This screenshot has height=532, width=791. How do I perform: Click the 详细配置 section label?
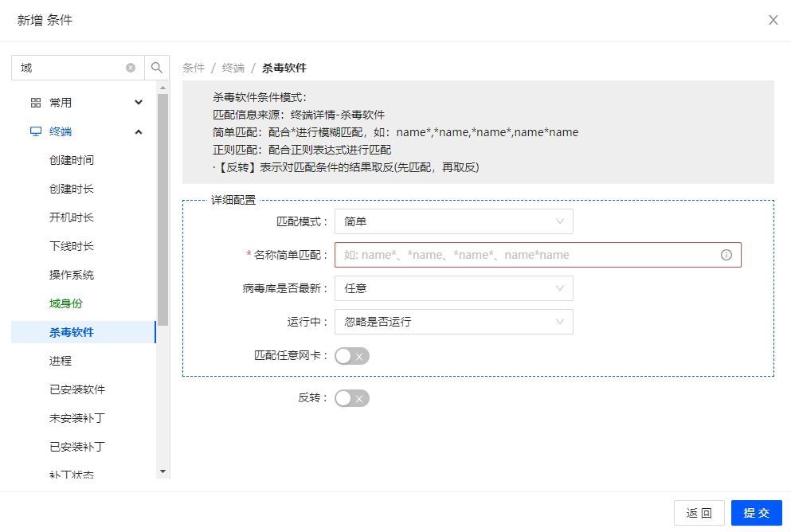pyautogui.click(x=233, y=200)
